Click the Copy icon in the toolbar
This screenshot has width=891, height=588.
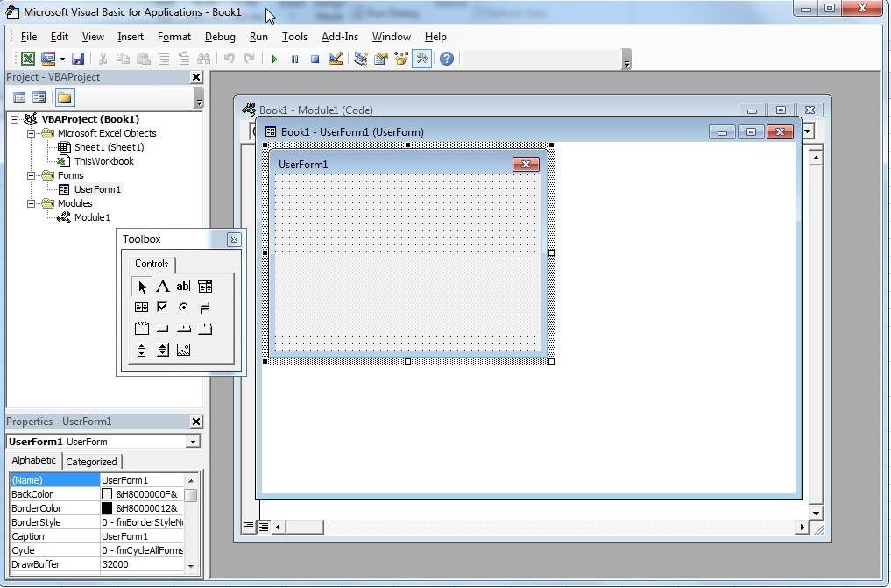coord(123,59)
